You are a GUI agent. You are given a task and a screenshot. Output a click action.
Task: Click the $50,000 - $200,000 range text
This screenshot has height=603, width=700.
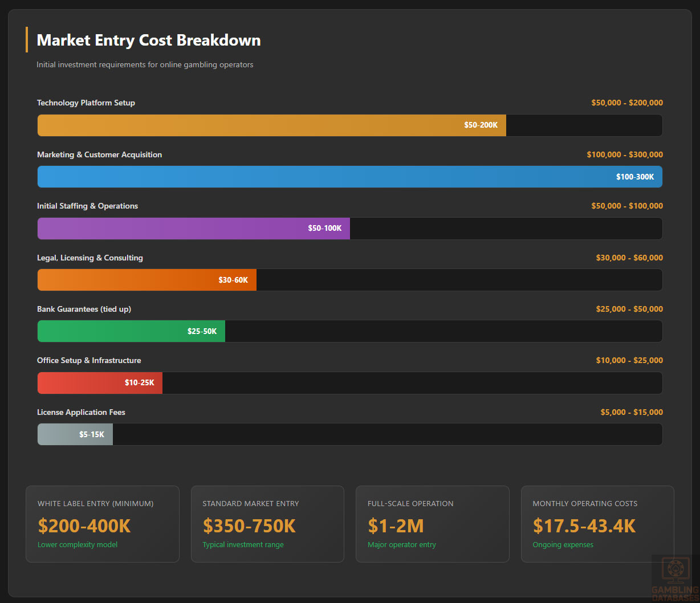[x=627, y=103]
